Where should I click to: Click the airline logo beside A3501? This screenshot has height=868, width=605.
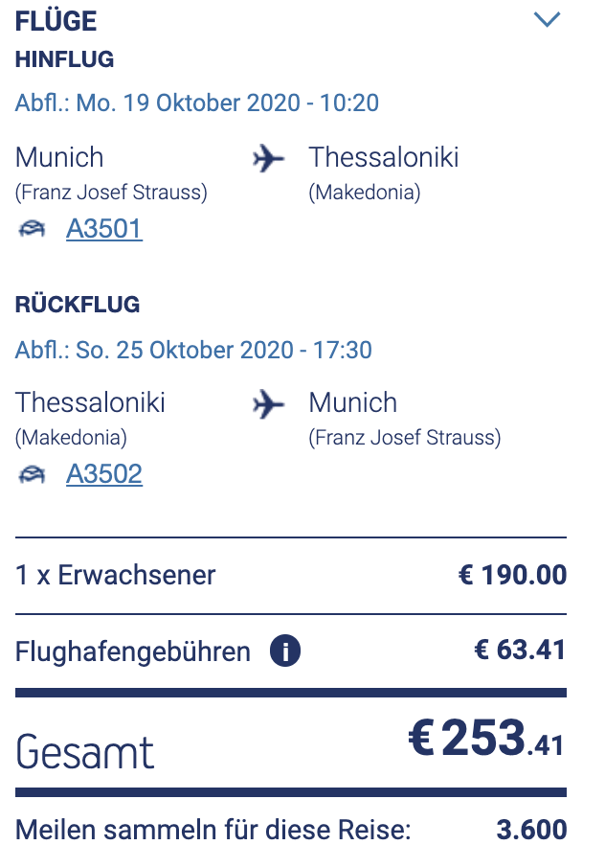[33, 230]
